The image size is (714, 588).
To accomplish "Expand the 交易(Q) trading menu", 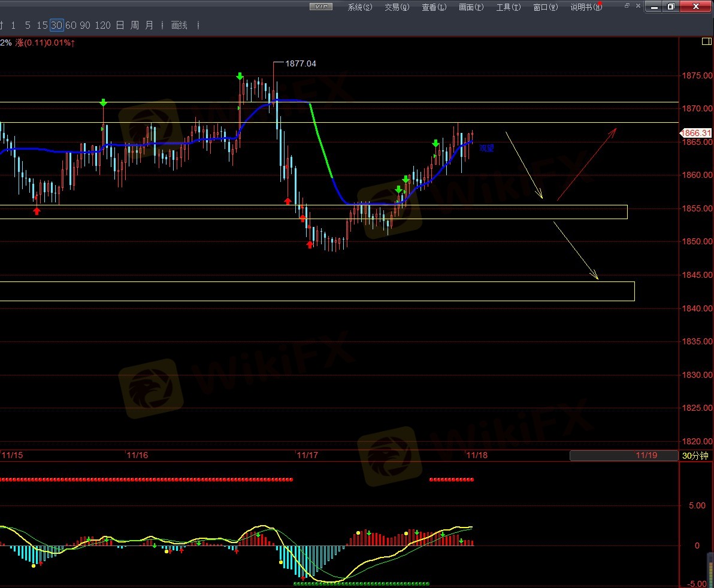I will 397,7.
